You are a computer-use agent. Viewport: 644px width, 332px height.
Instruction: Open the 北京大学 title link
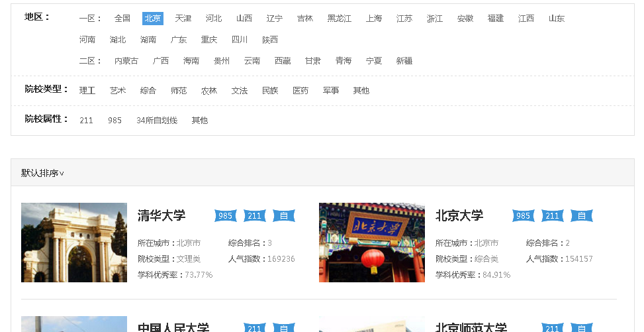coord(459,215)
